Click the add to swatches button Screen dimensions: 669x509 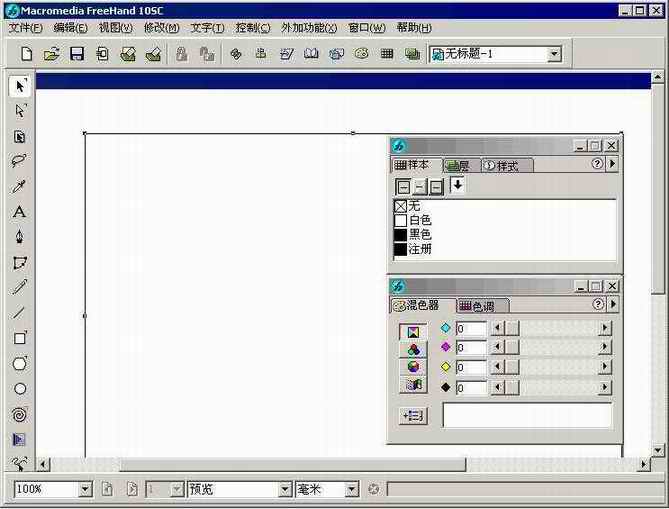pyautogui.click(x=413, y=416)
